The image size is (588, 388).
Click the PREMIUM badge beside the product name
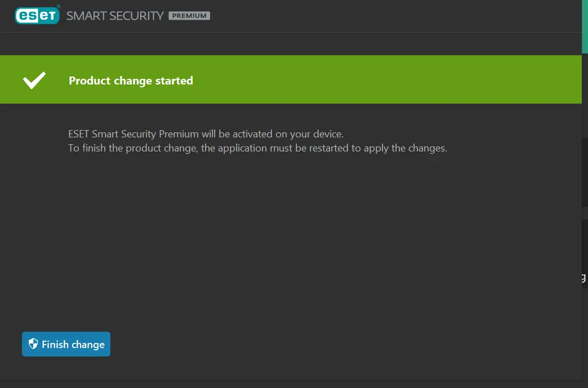189,16
